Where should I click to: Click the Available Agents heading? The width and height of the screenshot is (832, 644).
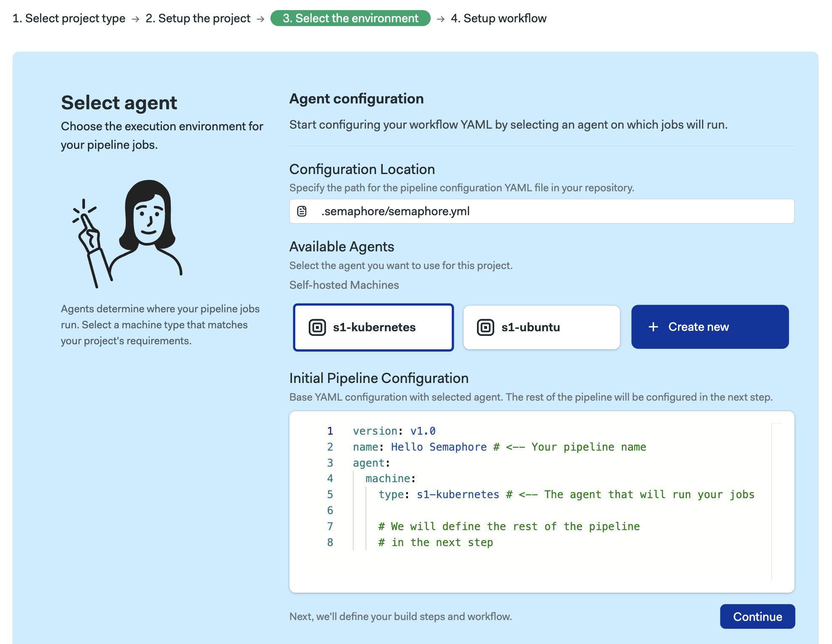click(342, 246)
